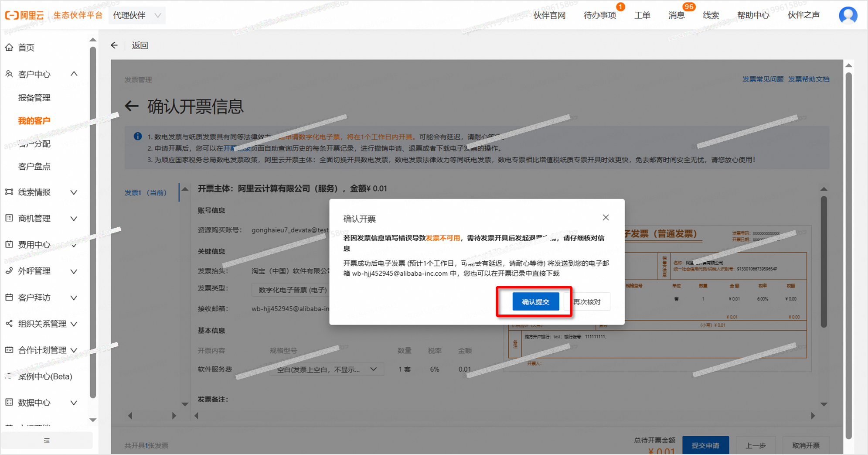Open 帮助中心 in top navigation
Image resolution: width=868 pixels, height=455 pixels.
[753, 15]
